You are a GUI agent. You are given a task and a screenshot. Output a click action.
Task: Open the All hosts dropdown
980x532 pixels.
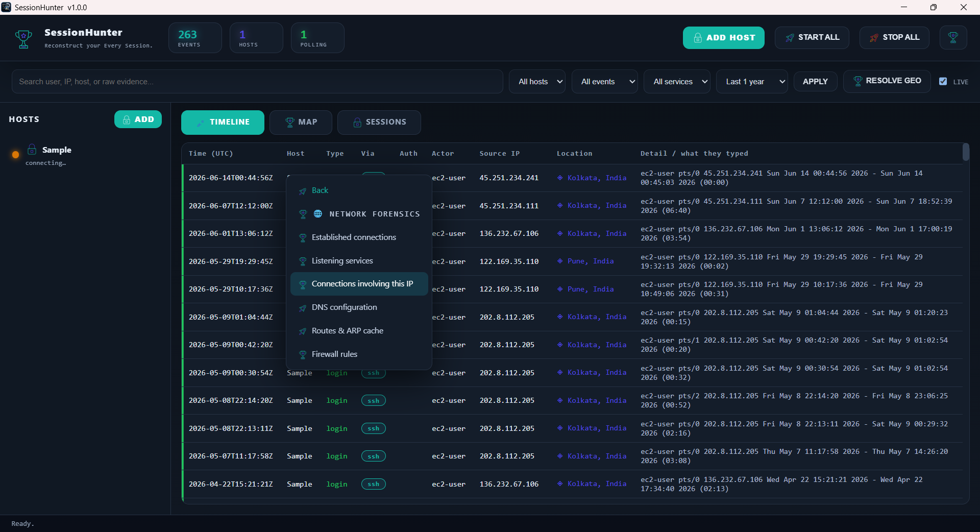[537, 82]
